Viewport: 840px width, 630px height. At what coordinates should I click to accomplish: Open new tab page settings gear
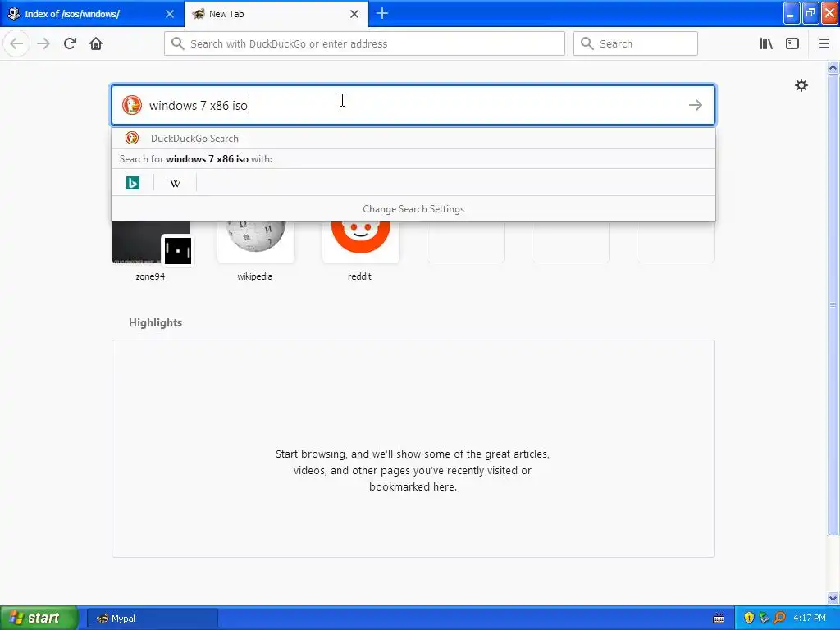[x=801, y=85]
